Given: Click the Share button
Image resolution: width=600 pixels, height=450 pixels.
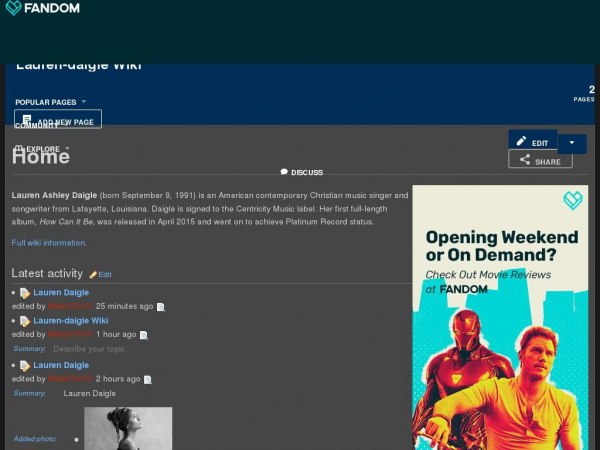Looking at the screenshot, I should 540,159.
